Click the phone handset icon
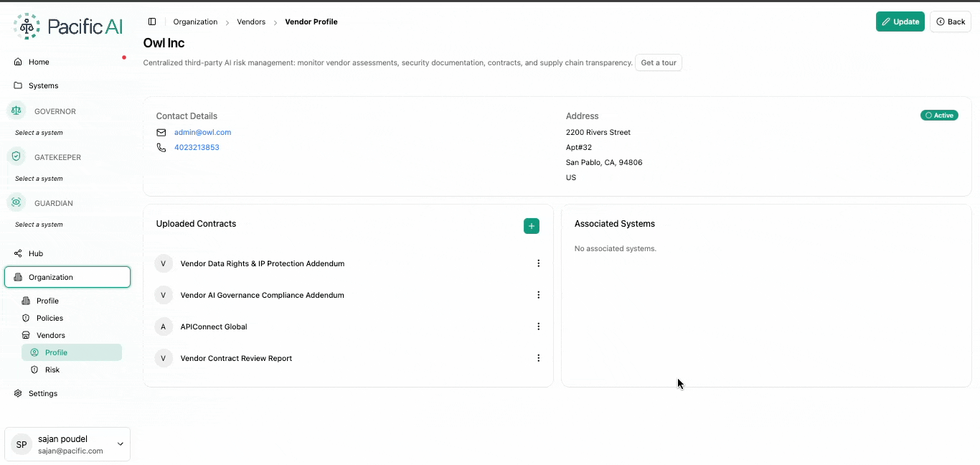Viewport: 980px width, 465px height. (161, 147)
